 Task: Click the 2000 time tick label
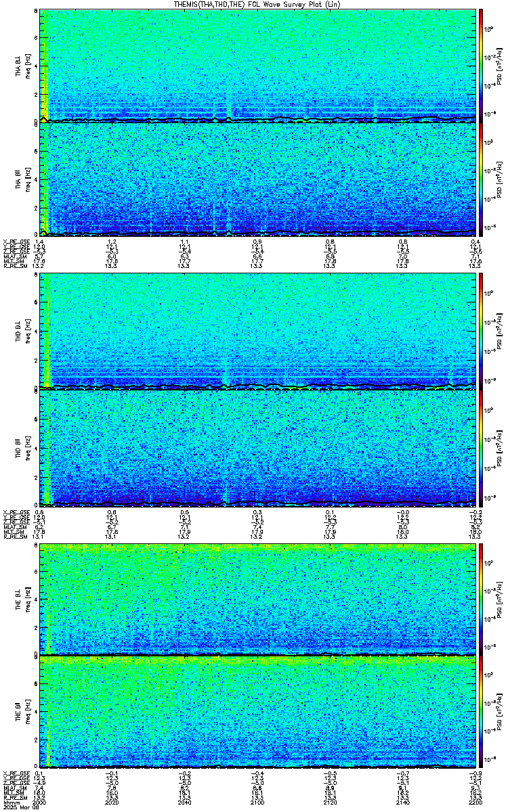tap(40, 803)
